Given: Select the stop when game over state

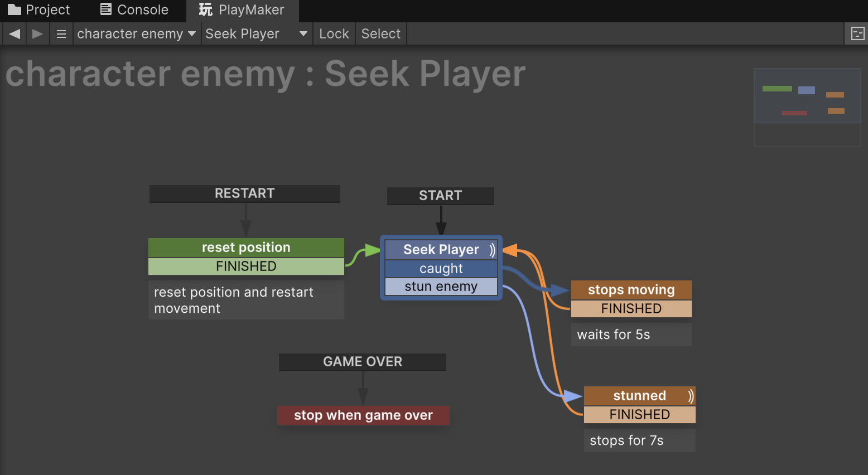Looking at the screenshot, I should 363,415.
